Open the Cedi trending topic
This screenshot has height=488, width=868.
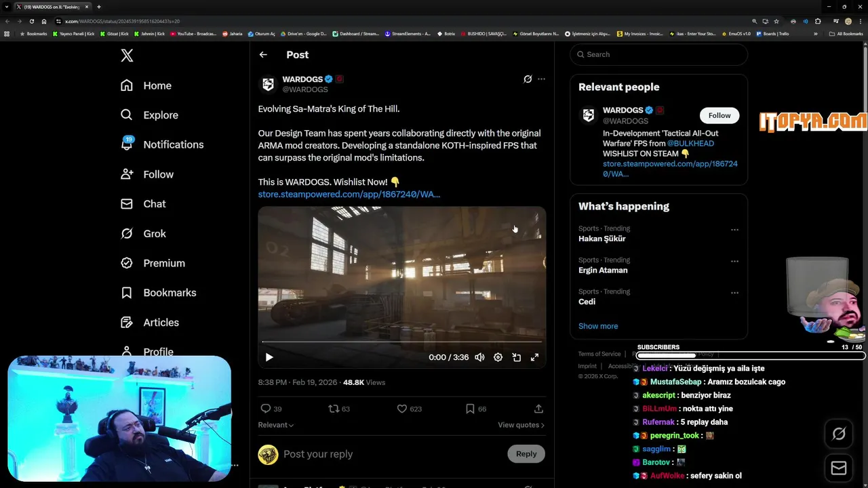[x=587, y=302]
